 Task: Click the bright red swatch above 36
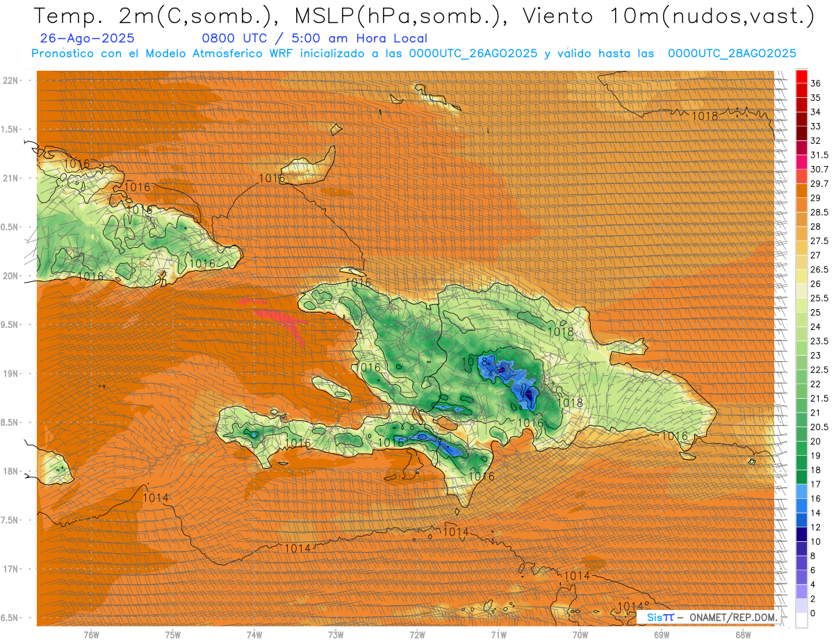tap(801, 76)
